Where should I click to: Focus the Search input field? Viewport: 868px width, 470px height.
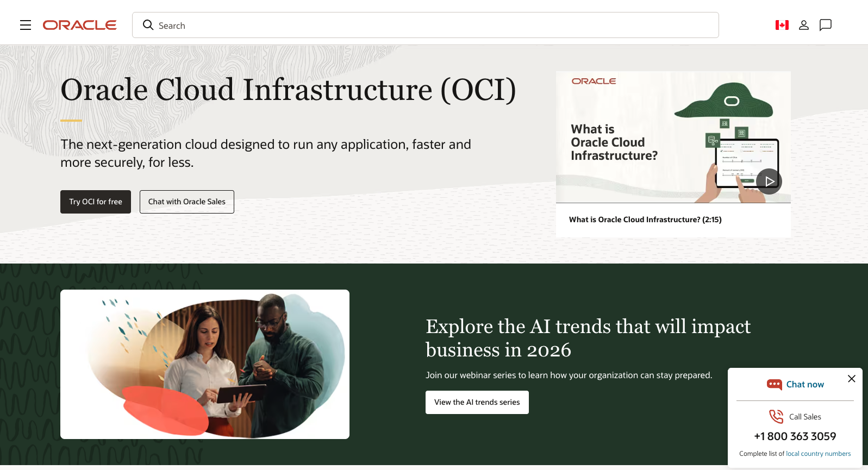425,25
